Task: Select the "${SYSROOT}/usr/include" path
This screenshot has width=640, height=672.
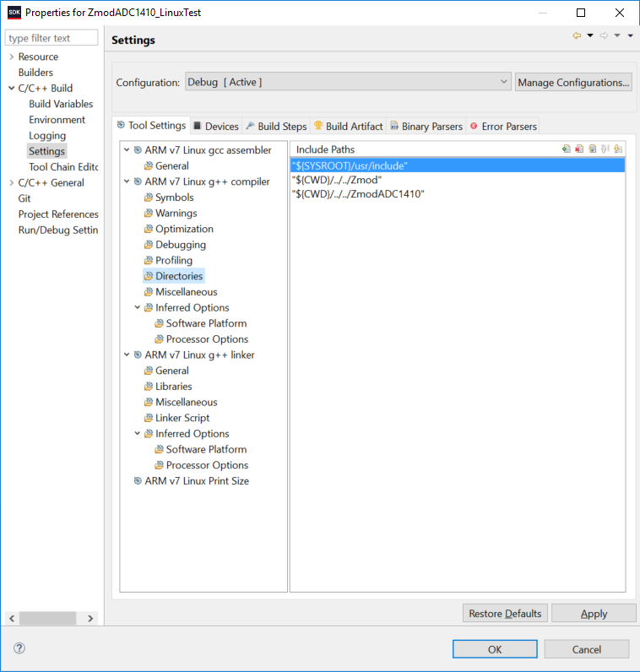Action: point(458,165)
